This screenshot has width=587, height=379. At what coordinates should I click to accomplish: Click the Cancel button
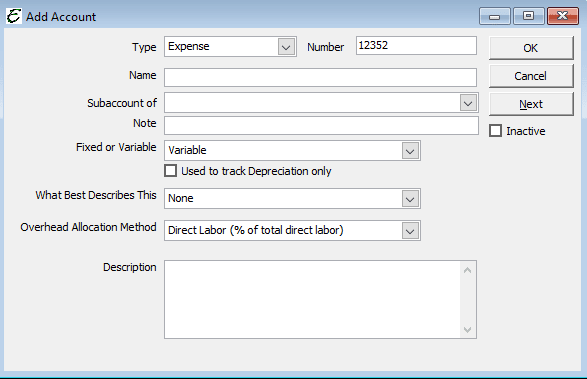click(x=531, y=76)
